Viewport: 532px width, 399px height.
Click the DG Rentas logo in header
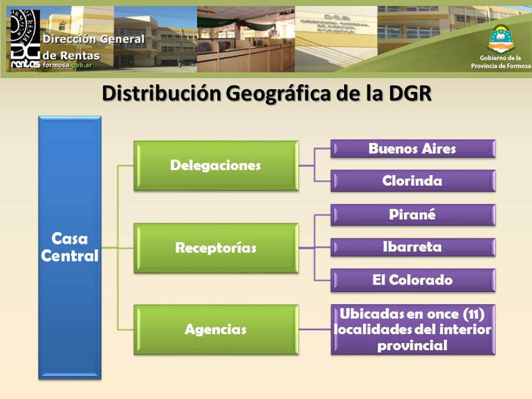(x=25, y=38)
